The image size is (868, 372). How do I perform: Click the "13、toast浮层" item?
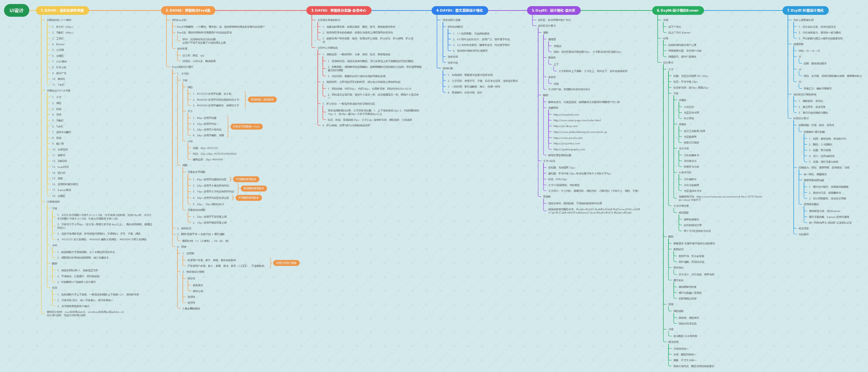tap(60, 167)
